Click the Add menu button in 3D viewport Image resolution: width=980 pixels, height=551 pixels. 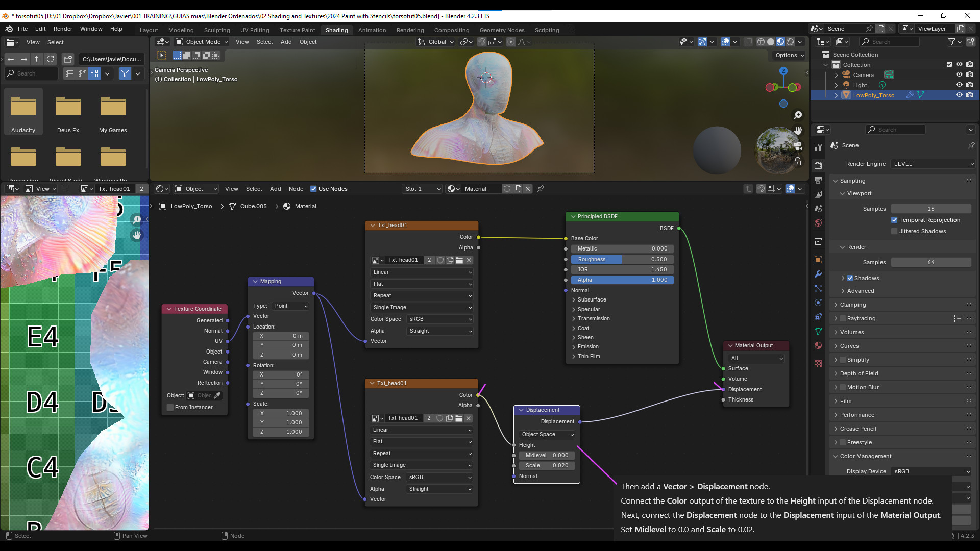coord(286,42)
